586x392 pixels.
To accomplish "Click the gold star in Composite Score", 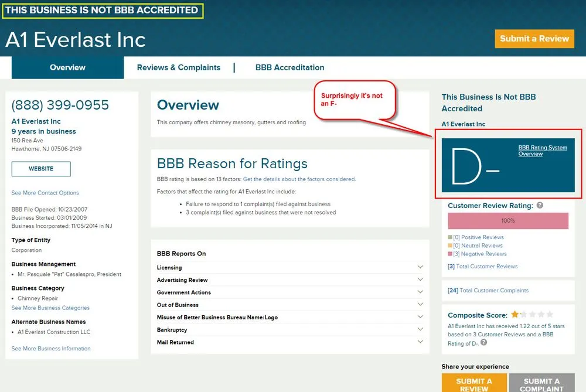I will (515, 315).
